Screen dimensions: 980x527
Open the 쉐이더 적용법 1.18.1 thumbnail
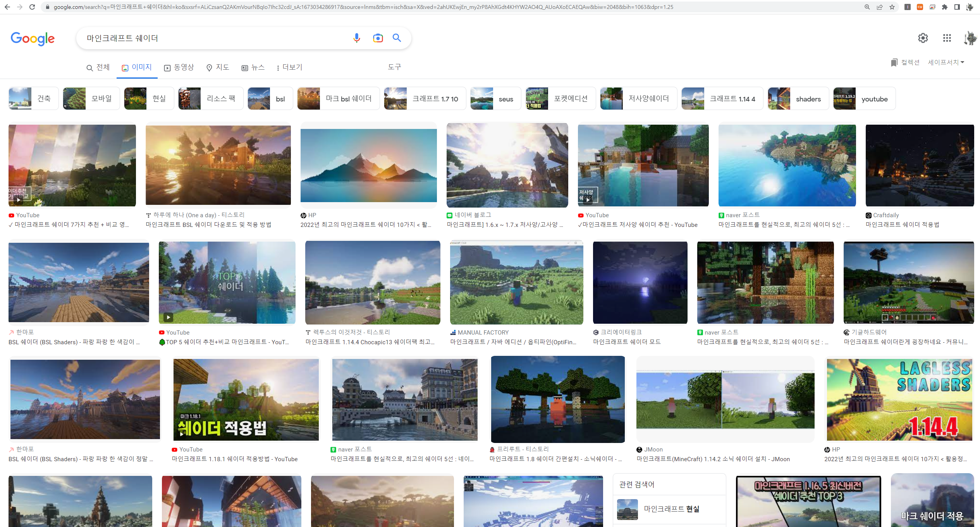246,400
